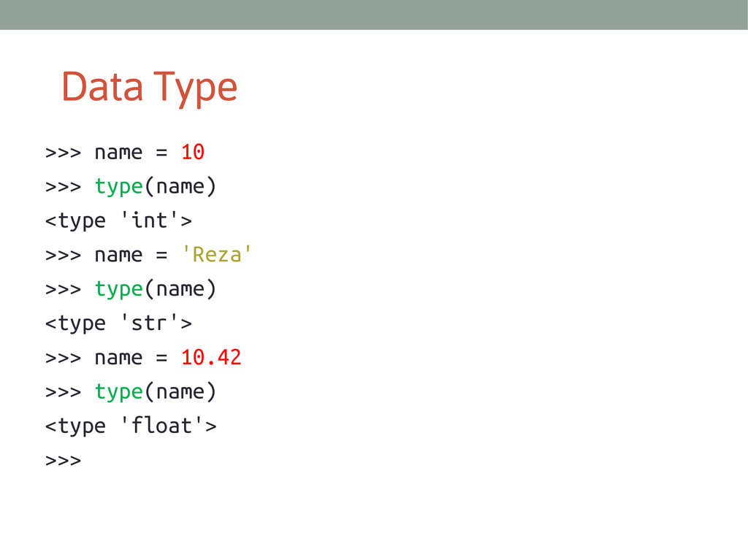Click the string value 'Reza'
The image size is (748, 560).
[216, 255]
